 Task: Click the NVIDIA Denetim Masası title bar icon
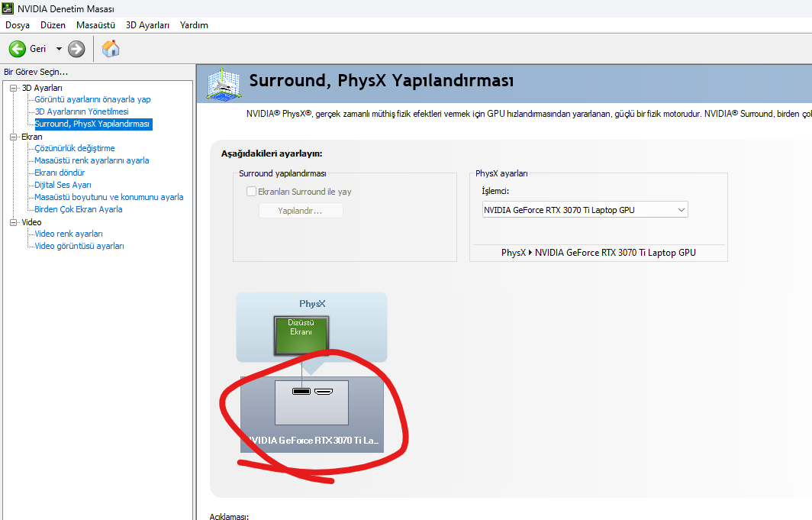point(8,8)
